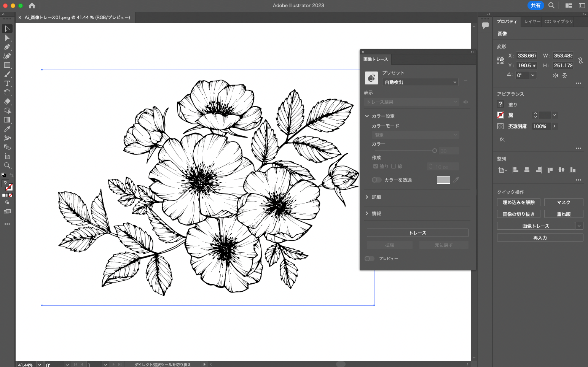Select the Pen tool in the toolbar

7,47
